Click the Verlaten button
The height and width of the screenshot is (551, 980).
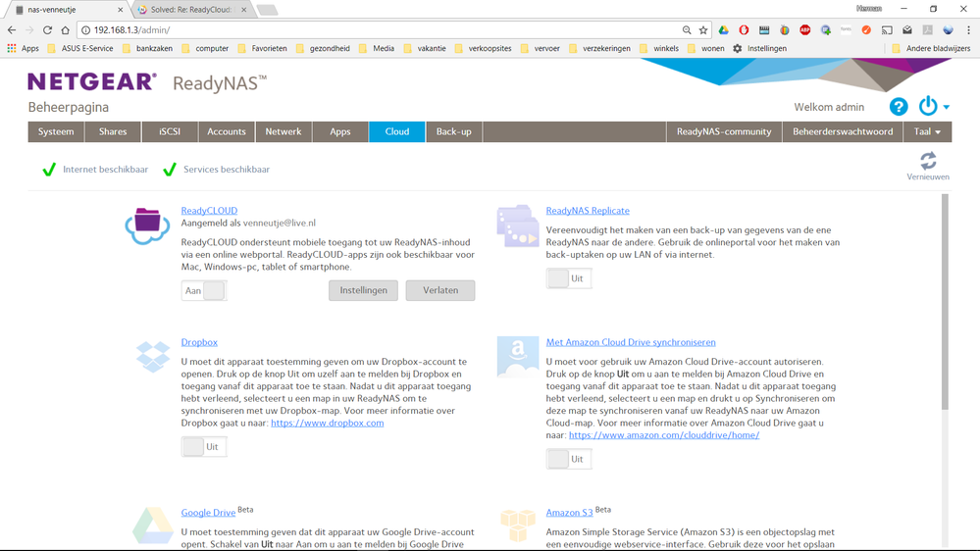pyautogui.click(x=440, y=290)
